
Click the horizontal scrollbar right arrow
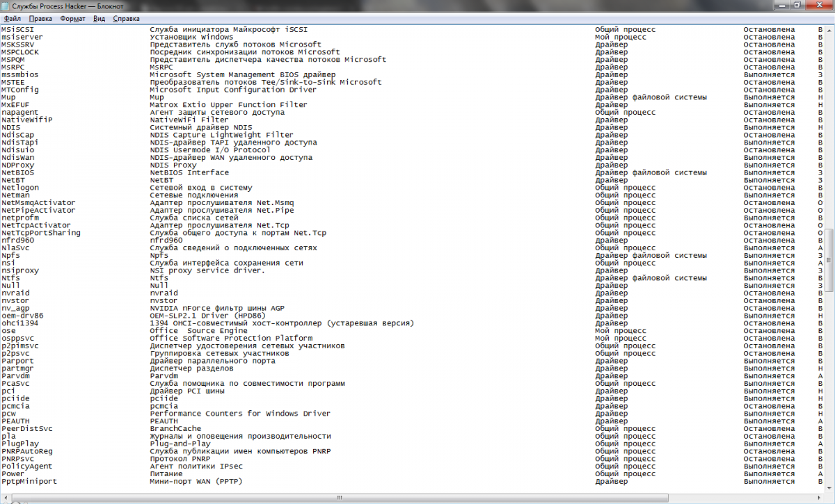click(x=818, y=498)
